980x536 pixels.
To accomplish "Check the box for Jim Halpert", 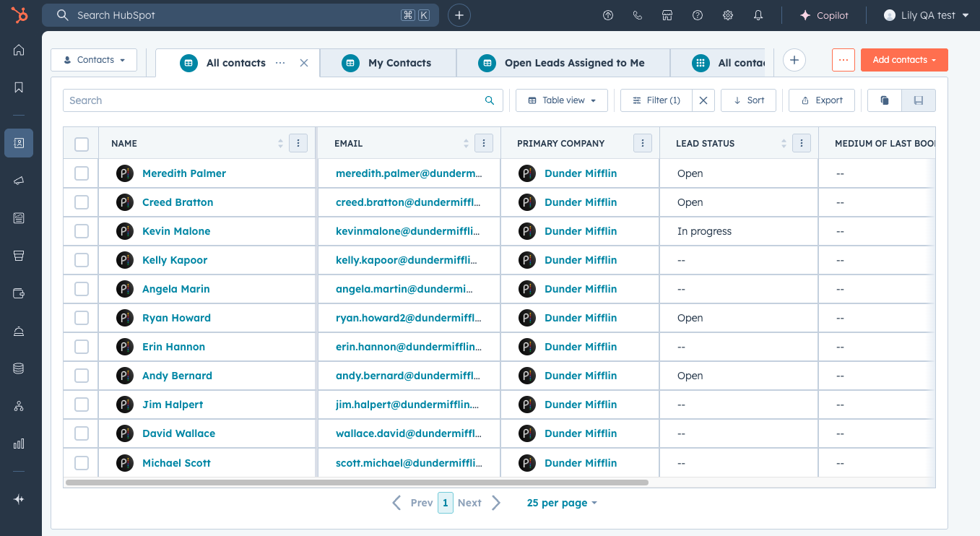I will [x=82, y=405].
